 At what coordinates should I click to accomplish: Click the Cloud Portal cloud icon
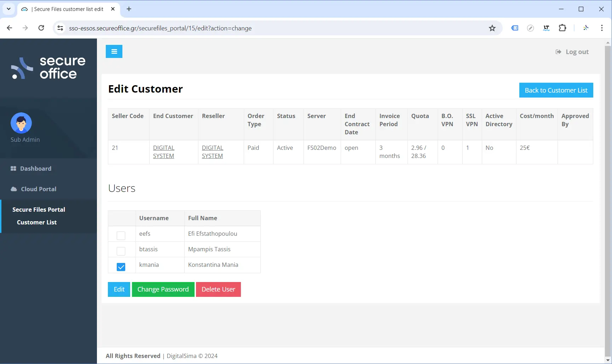click(14, 189)
